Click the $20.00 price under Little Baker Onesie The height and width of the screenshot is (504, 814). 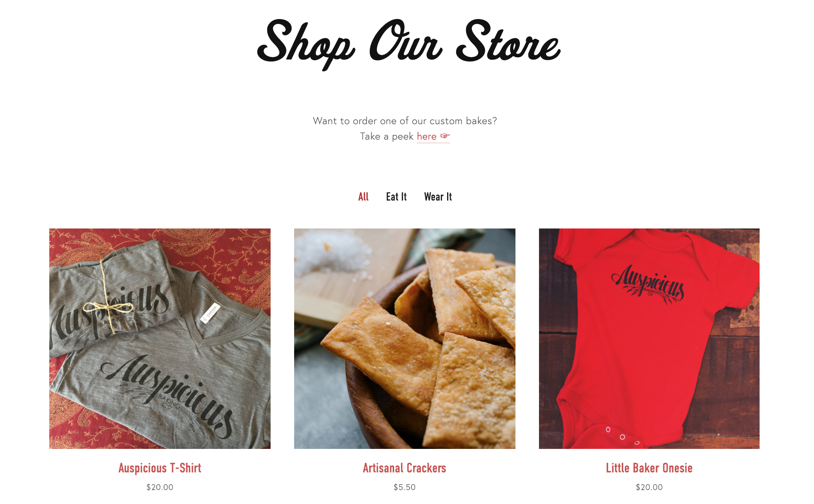coord(649,487)
